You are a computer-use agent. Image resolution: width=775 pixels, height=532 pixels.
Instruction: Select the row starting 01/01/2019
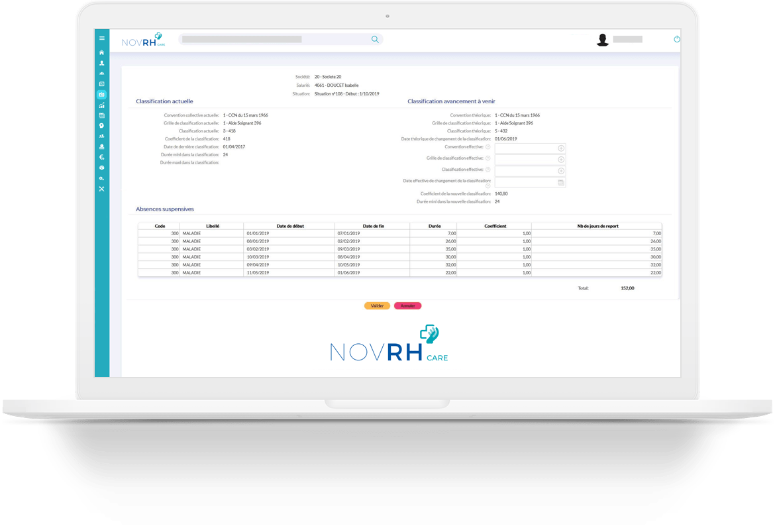click(x=400, y=233)
